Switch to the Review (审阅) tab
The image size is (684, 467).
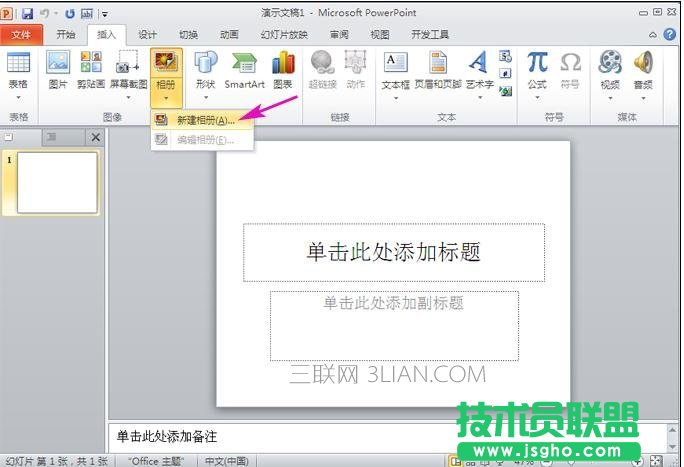339,34
